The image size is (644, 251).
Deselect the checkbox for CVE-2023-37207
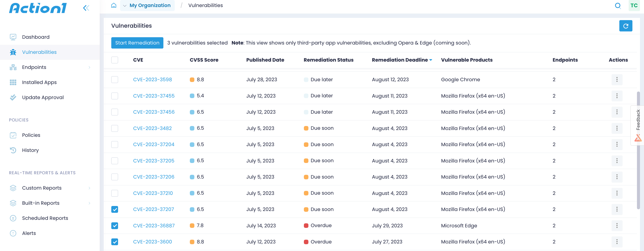pyautogui.click(x=115, y=209)
